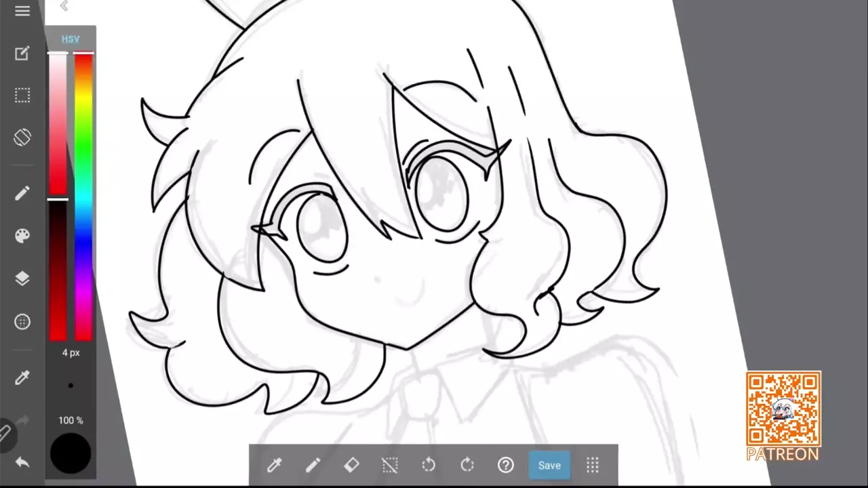Click the dotted grid handle beside Save
The image size is (868, 488).
point(593,465)
